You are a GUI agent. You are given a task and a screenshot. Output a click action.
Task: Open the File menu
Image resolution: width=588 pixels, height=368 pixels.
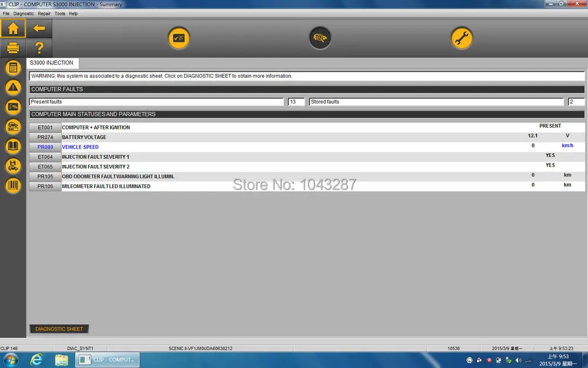6,14
